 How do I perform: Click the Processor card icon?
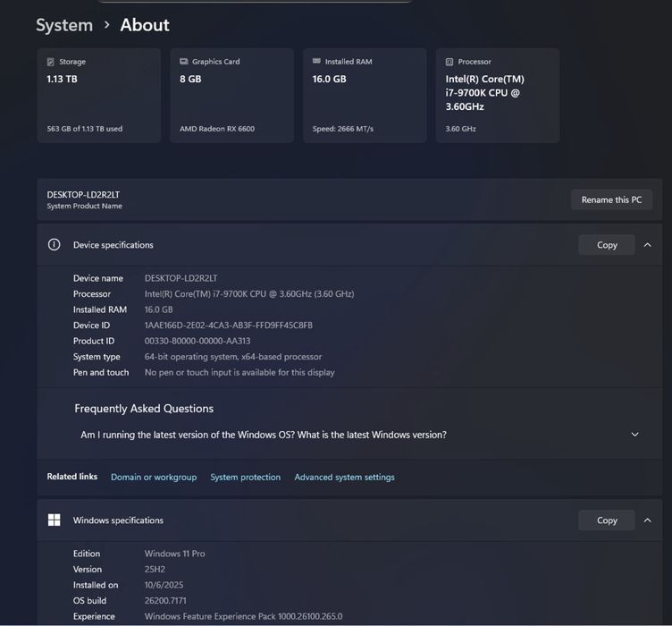(449, 62)
